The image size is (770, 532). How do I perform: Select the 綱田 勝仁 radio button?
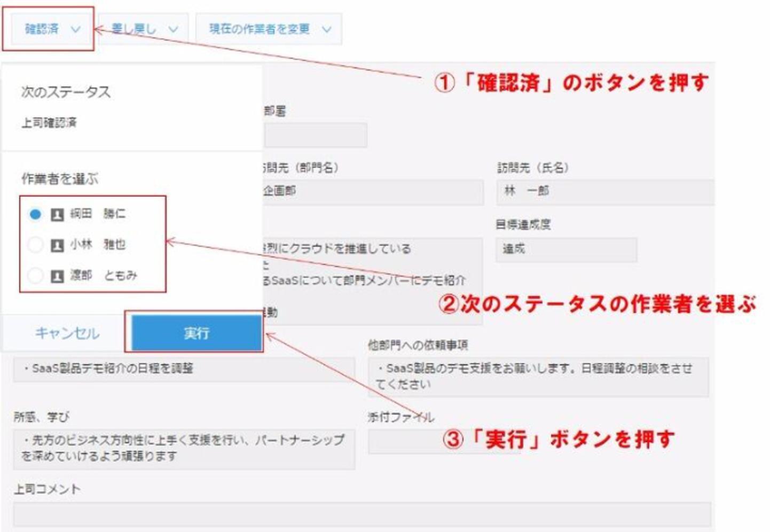pos(35,214)
